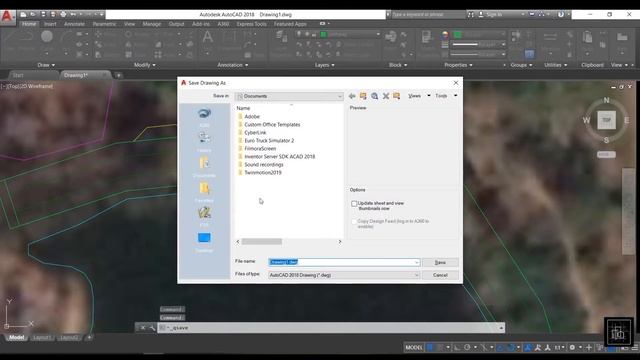The width and height of the screenshot is (640, 360).
Task: Expand the Layers panel flyout
Action: pos(325,65)
